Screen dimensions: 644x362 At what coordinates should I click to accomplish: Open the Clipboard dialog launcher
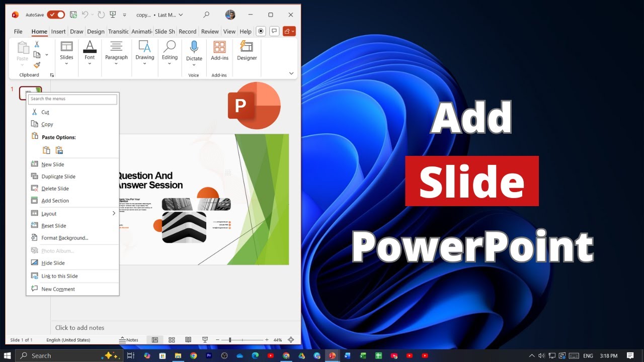click(52, 75)
